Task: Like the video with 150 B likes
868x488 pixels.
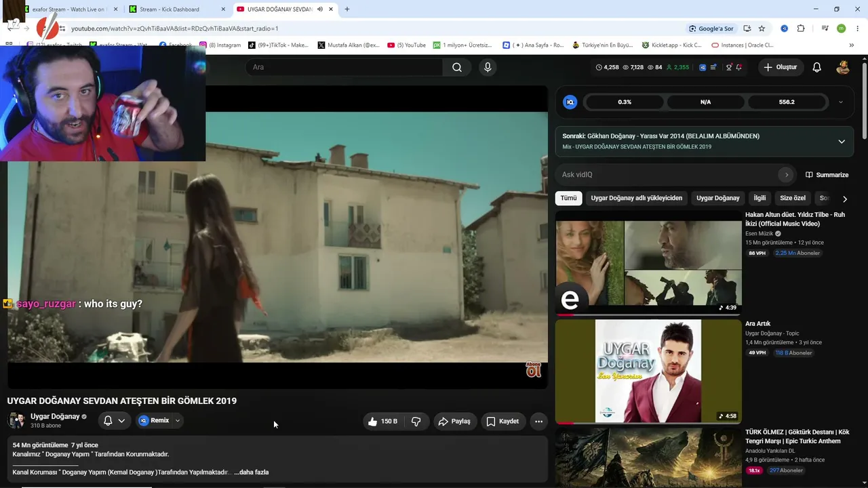Action: pyautogui.click(x=382, y=421)
